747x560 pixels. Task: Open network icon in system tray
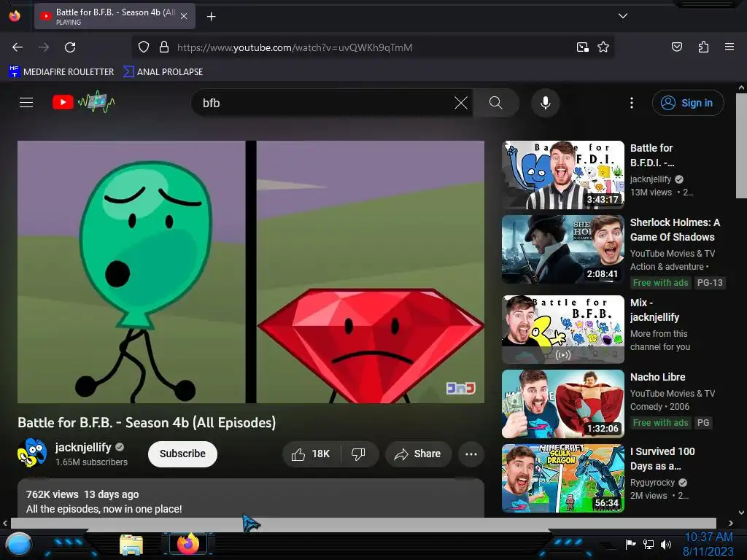click(x=649, y=544)
